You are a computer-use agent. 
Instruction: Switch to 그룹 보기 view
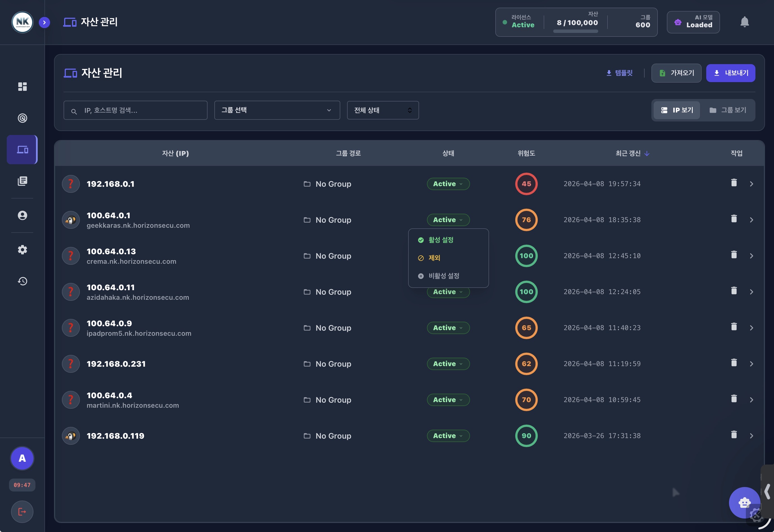[728, 110]
